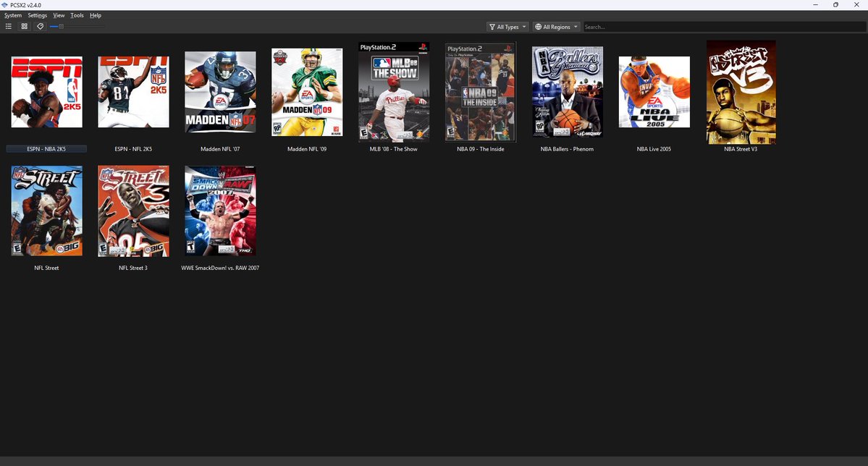
Task: Click the 'Madden NFL '09' title label
Action: coord(307,149)
